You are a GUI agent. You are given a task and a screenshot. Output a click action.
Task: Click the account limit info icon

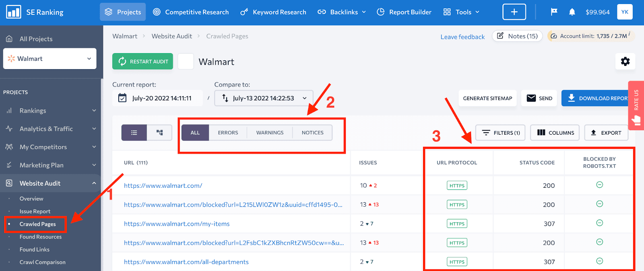(x=630, y=34)
